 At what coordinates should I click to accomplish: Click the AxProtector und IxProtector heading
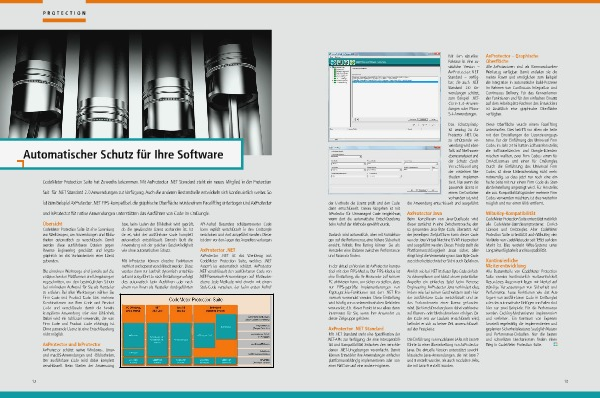pos(72,344)
